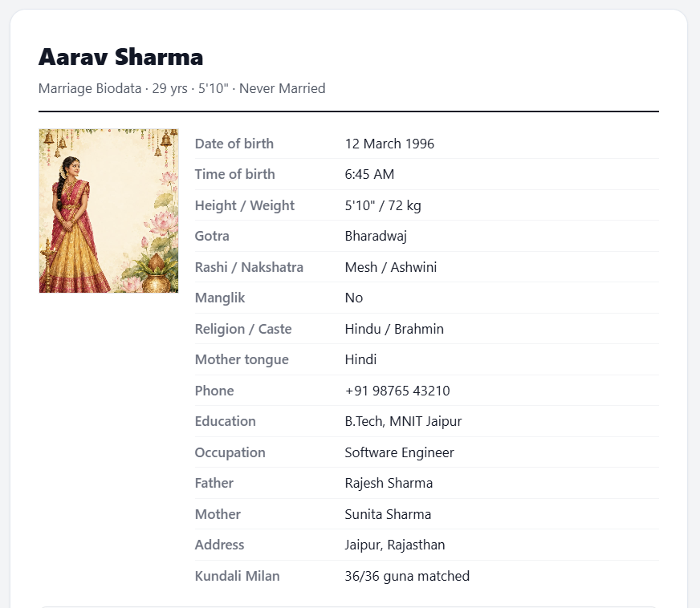Select the Software Engineer value
The width and height of the screenshot is (700, 608).
click(399, 452)
